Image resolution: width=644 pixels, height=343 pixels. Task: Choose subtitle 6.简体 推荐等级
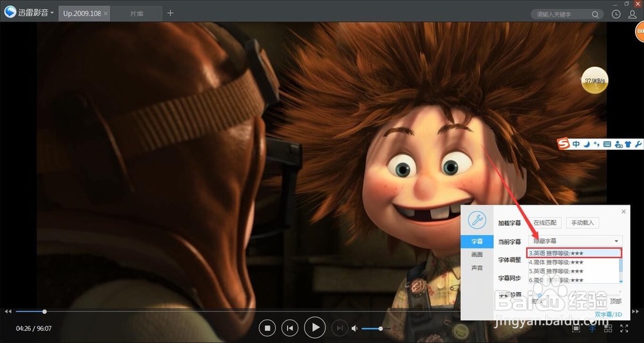(x=573, y=280)
